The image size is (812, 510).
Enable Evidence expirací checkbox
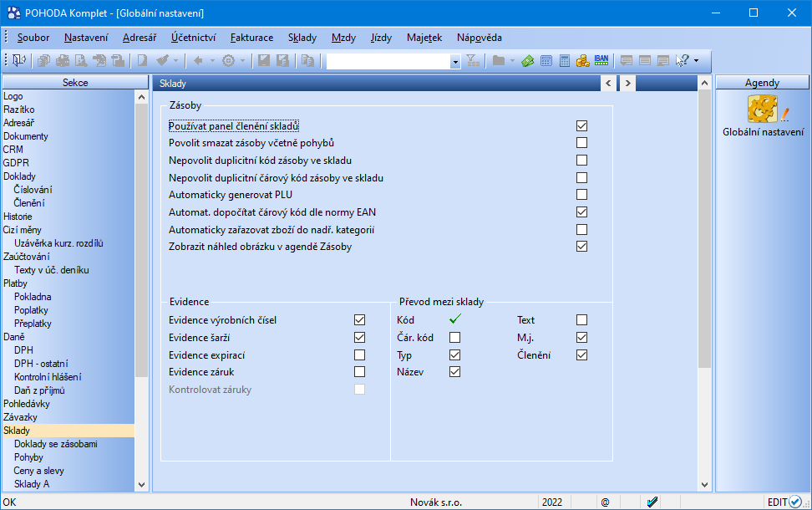click(359, 355)
